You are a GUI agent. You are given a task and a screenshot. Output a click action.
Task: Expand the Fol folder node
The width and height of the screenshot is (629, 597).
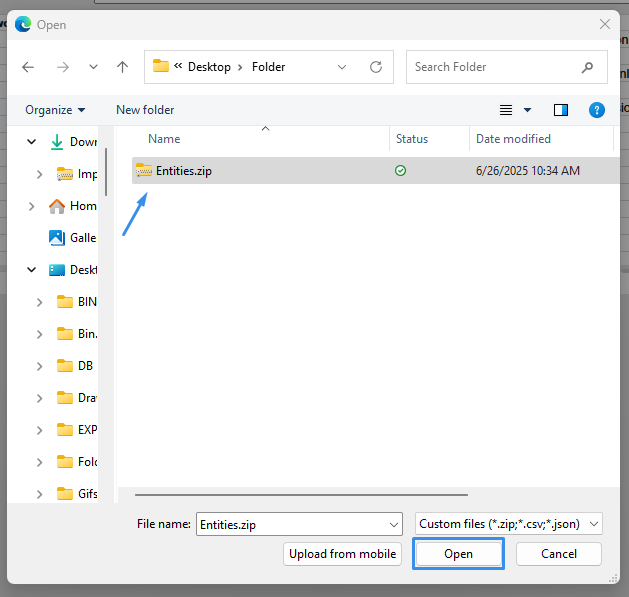pos(39,463)
